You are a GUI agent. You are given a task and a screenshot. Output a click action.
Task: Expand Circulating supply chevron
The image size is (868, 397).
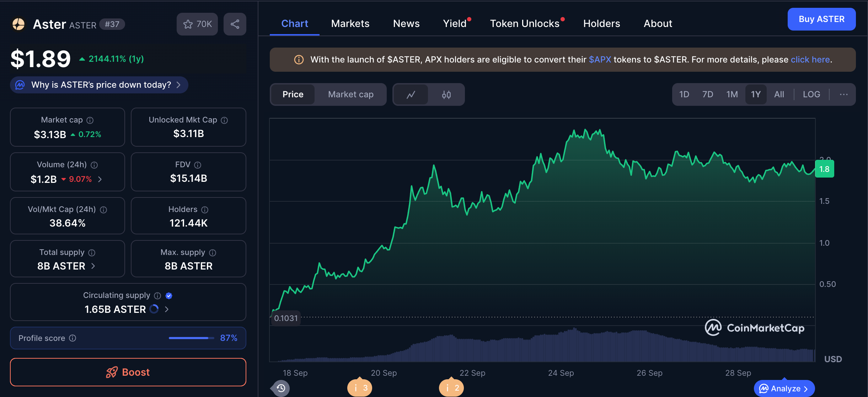pyautogui.click(x=167, y=309)
